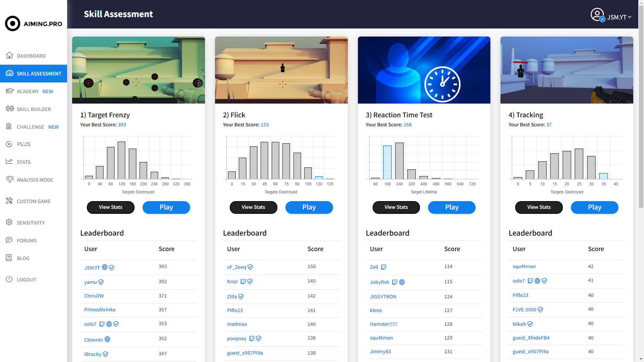
Task: Click the user profile avatar icon
Action: [x=597, y=14]
